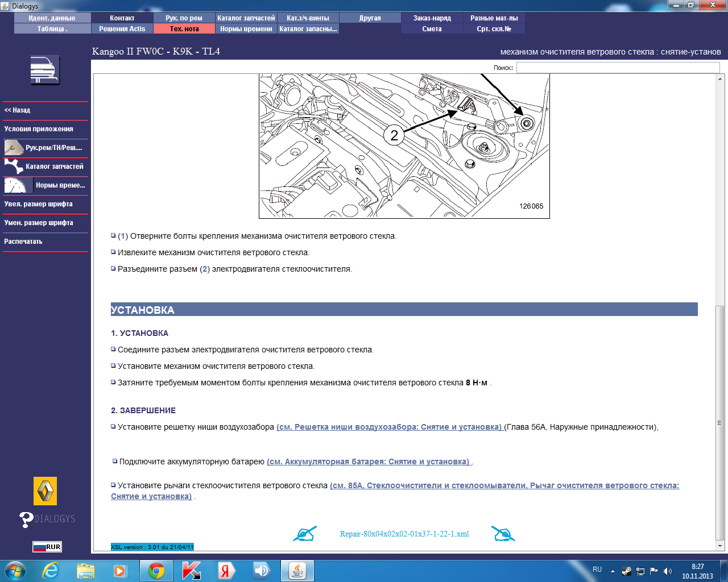
Task: Click the system tray volume icon
Action: pos(668,571)
